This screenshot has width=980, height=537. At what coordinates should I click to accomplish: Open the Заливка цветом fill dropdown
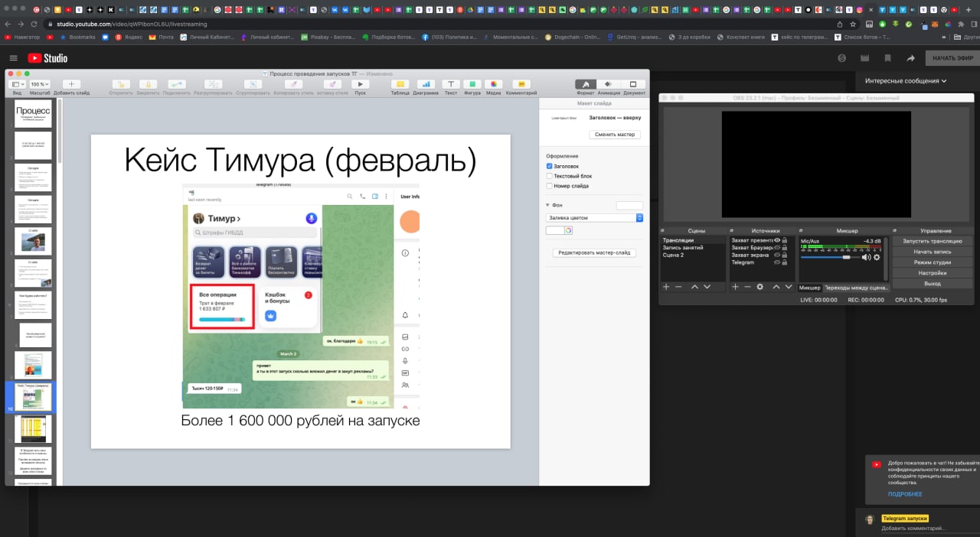[x=594, y=218]
